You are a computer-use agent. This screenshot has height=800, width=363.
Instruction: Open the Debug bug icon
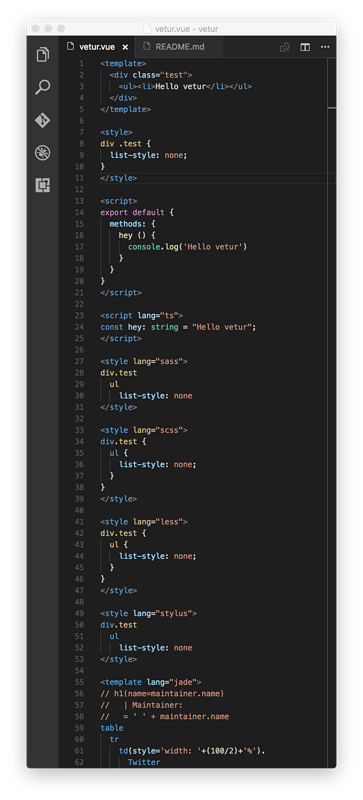click(43, 153)
